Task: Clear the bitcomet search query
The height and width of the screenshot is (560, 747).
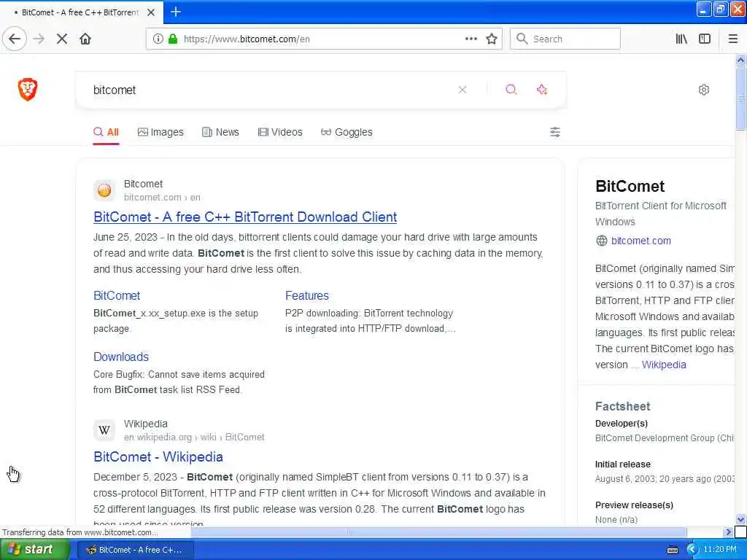Action: click(x=462, y=90)
